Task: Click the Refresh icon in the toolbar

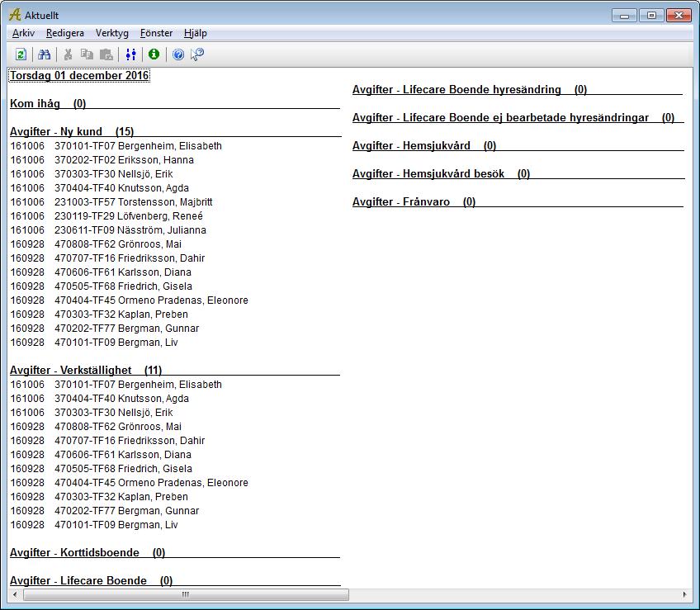Action: point(21,54)
